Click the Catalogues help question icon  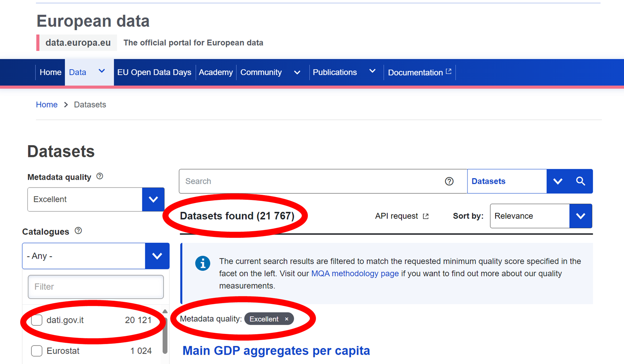pos(78,231)
